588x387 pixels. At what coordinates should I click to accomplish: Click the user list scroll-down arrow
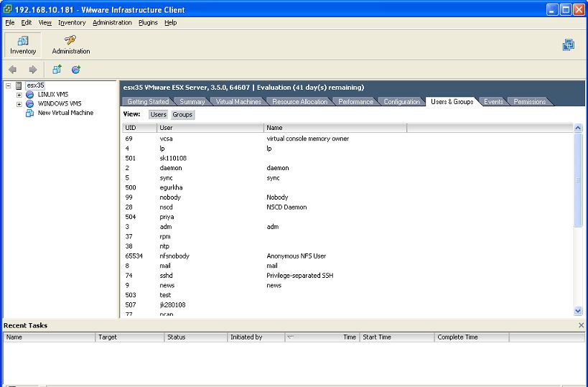(x=578, y=310)
